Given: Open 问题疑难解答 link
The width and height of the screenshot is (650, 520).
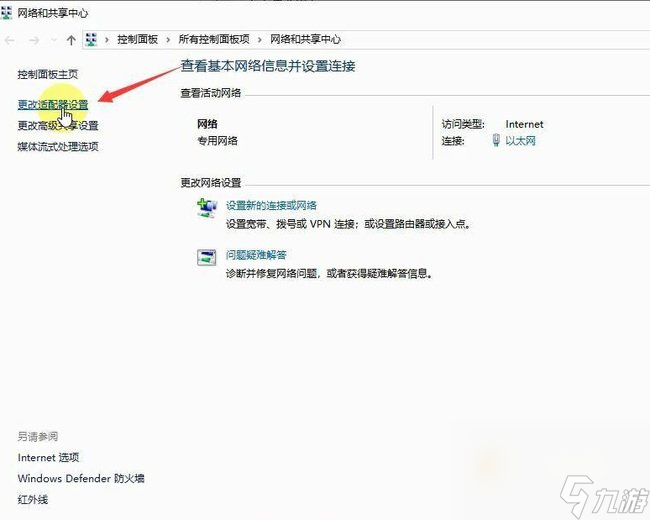Looking at the screenshot, I should [256, 255].
